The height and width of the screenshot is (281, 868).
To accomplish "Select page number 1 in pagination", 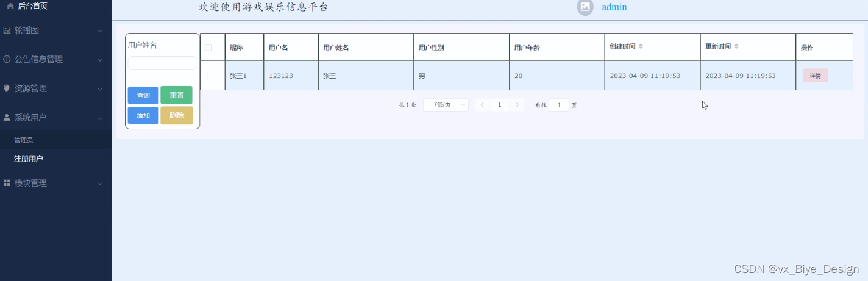I will (500, 105).
